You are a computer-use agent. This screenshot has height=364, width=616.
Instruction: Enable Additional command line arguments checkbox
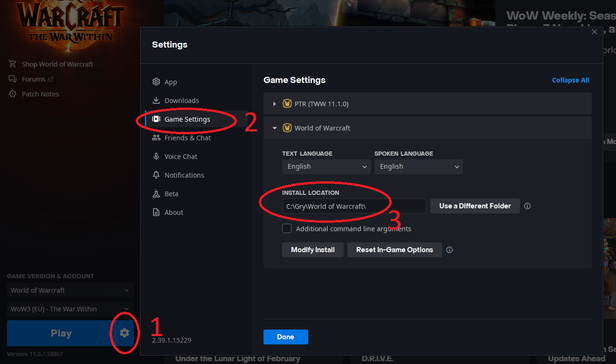tap(287, 229)
